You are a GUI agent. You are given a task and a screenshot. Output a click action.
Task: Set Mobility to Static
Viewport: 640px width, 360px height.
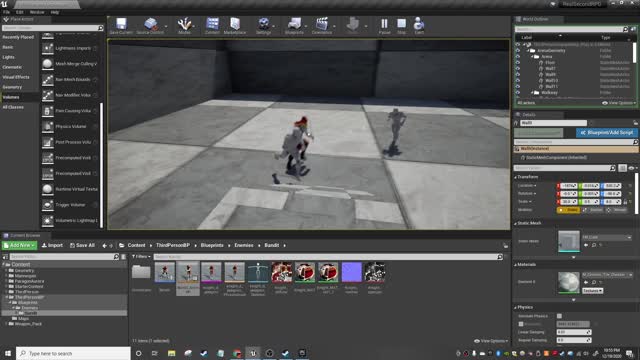[x=568, y=210]
